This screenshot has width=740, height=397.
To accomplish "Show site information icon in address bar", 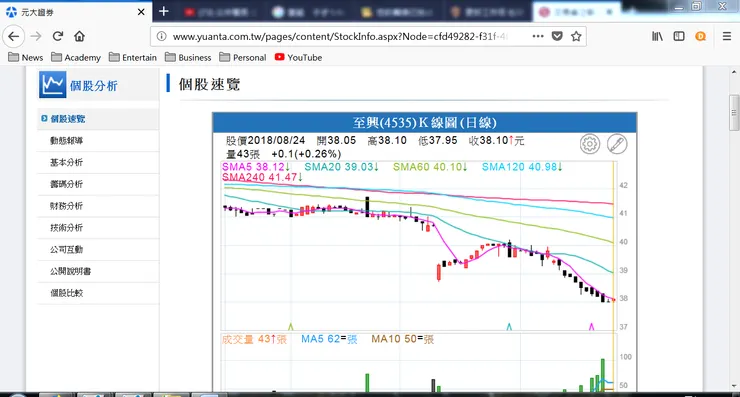I will click(x=161, y=36).
